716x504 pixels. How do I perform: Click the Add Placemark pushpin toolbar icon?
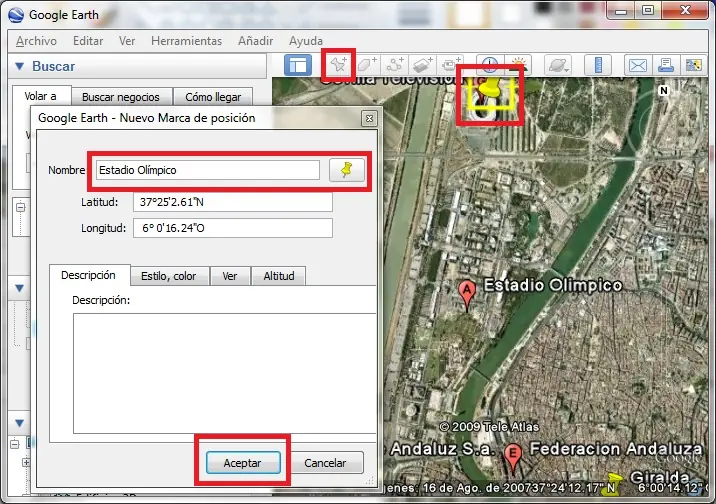click(x=338, y=65)
